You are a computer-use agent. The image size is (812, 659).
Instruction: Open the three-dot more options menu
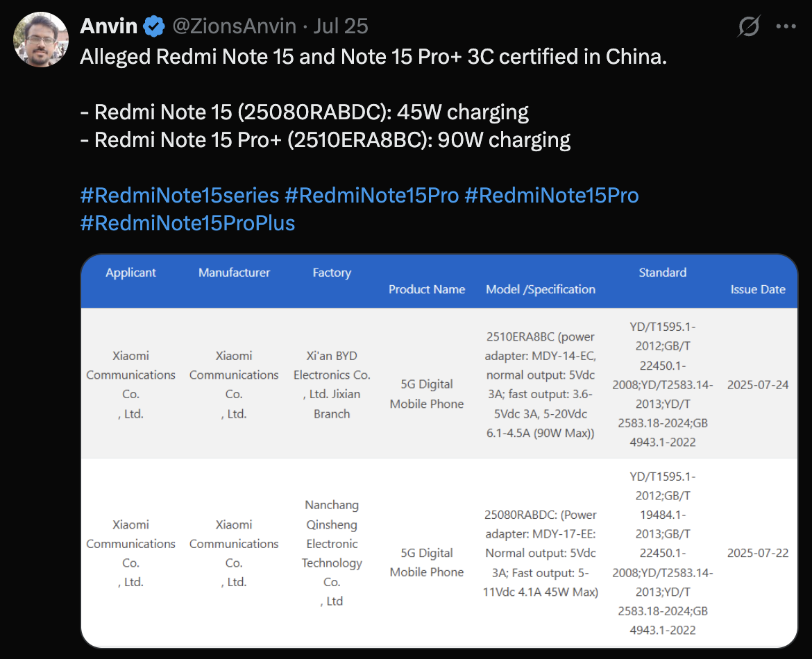point(786,26)
